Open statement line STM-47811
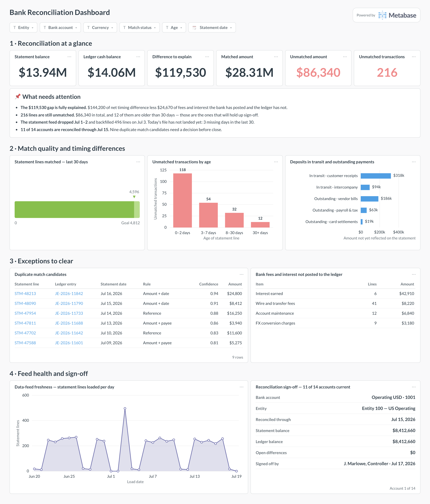The height and width of the screenshot is (504, 430). [x=25, y=323]
